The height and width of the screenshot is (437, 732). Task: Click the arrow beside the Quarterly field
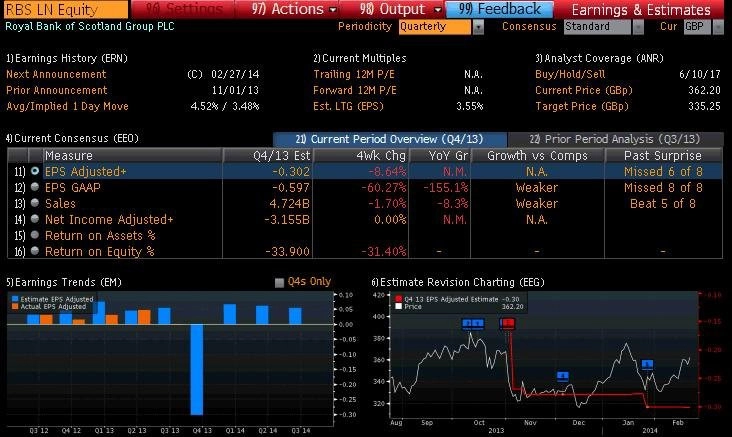click(x=479, y=28)
